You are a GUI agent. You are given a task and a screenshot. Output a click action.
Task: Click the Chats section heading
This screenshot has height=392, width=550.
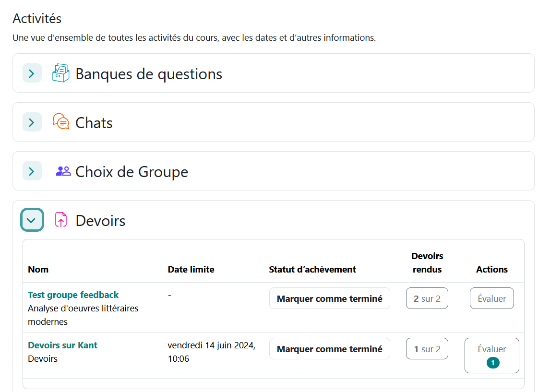tap(94, 123)
